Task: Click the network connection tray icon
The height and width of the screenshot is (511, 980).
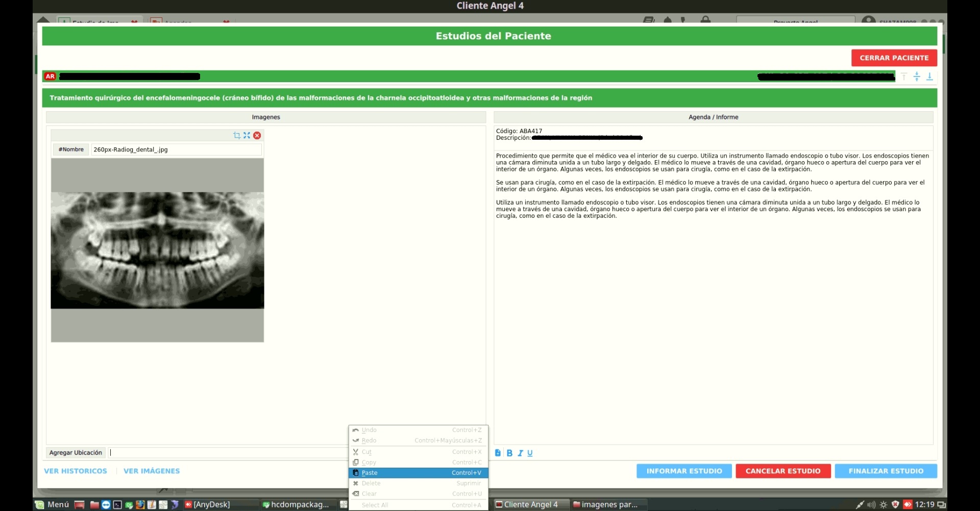Action: (x=860, y=504)
